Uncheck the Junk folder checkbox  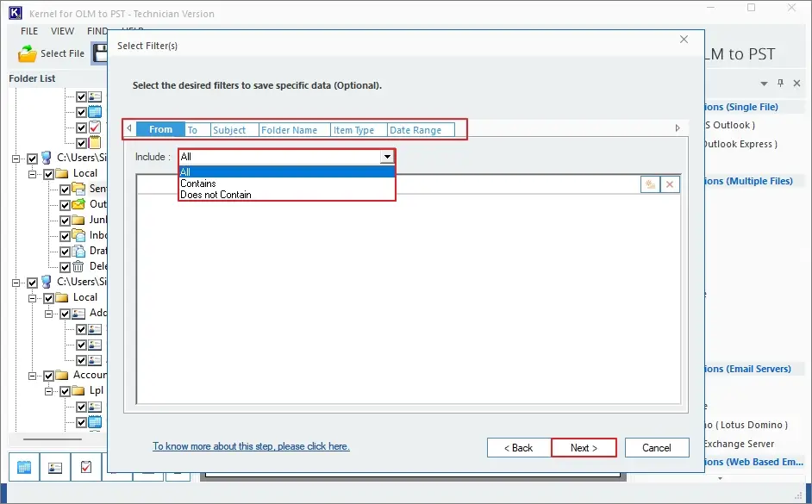coord(65,221)
